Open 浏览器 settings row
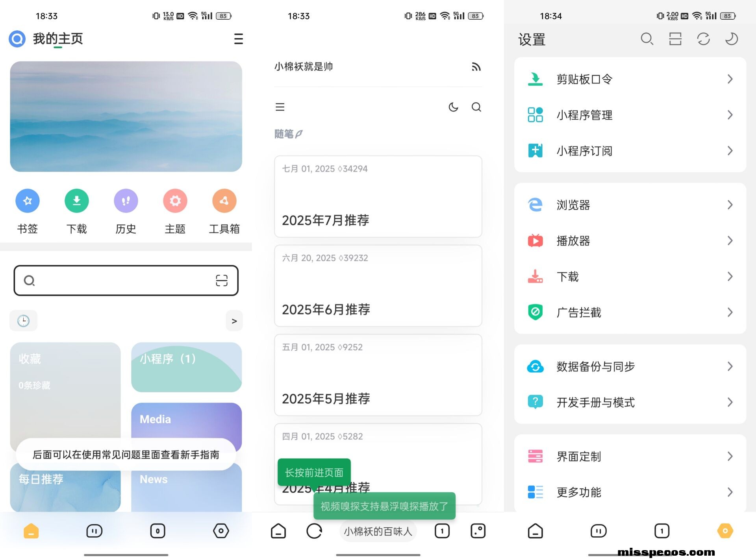This screenshot has height=560, width=756. coord(630,205)
